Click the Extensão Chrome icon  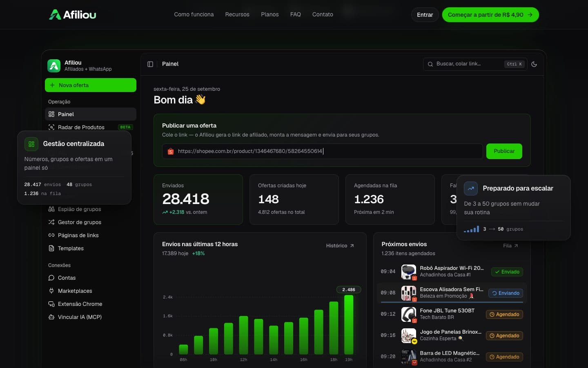coord(51,304)
